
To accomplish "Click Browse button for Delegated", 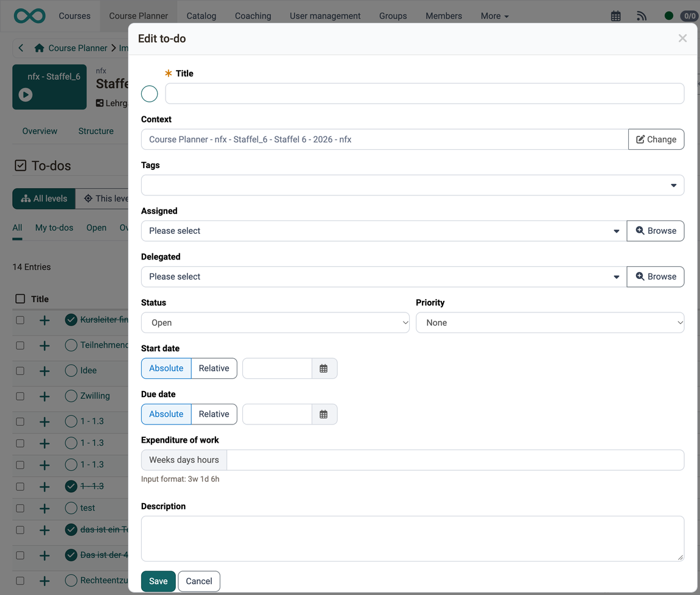I will click(x=656, y=277).
